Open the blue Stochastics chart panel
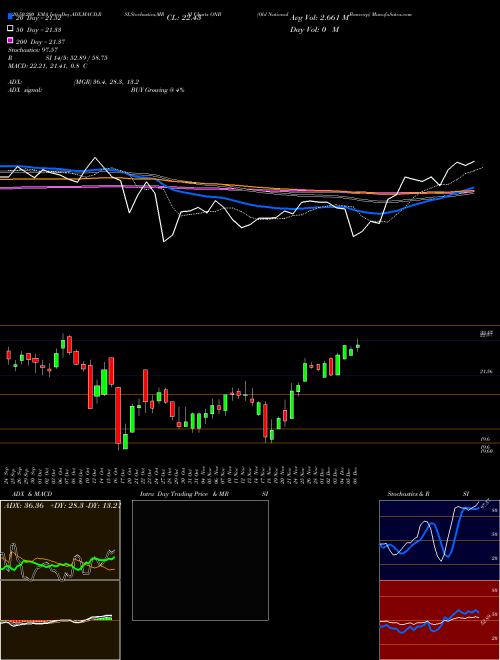Image resolution: width=500 pixels, height=660 pixels. [439, 540]
